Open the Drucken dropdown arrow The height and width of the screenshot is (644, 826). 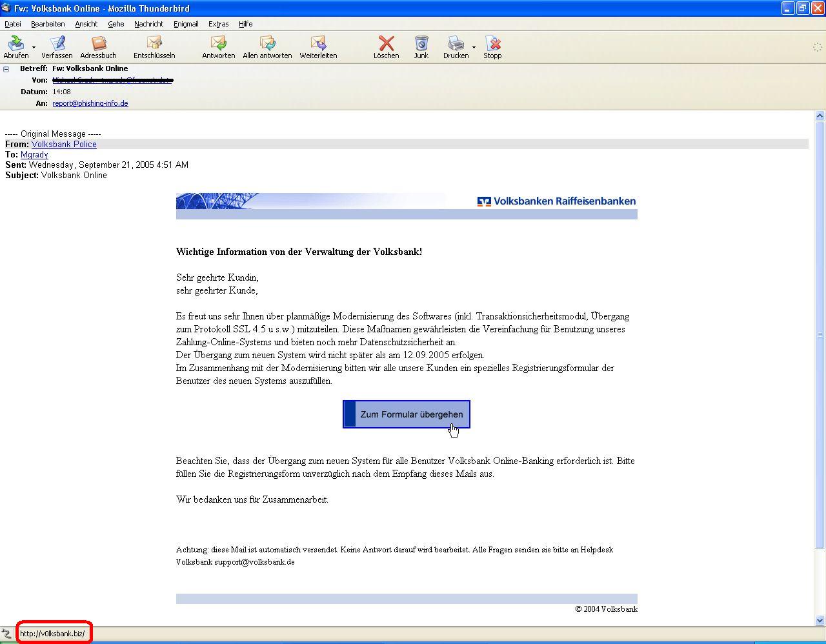tap(474, 47)
